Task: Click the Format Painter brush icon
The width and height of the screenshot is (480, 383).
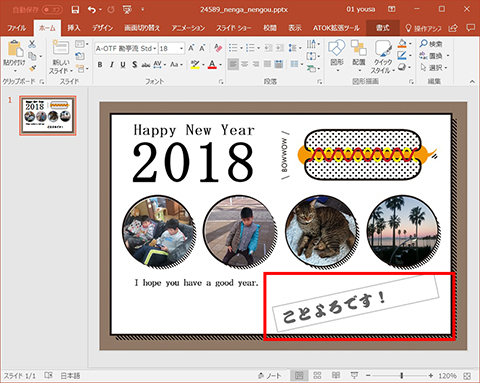Action: coord(32,68)
